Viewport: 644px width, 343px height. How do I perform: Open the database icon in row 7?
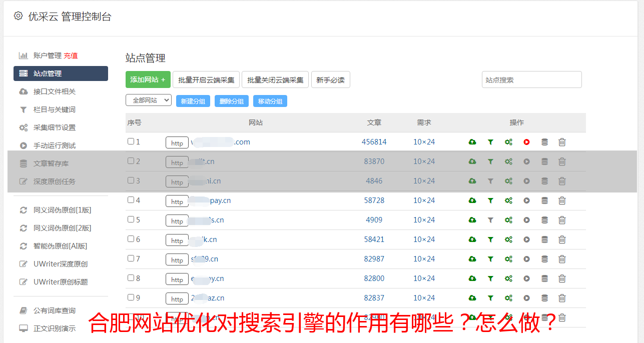(544, 259)
